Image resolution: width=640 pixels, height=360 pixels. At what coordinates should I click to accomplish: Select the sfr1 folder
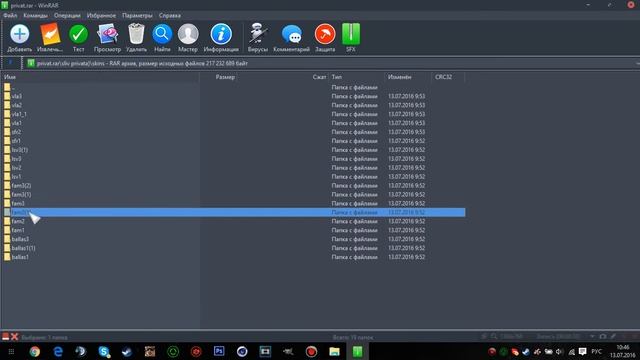coord(233,141)
